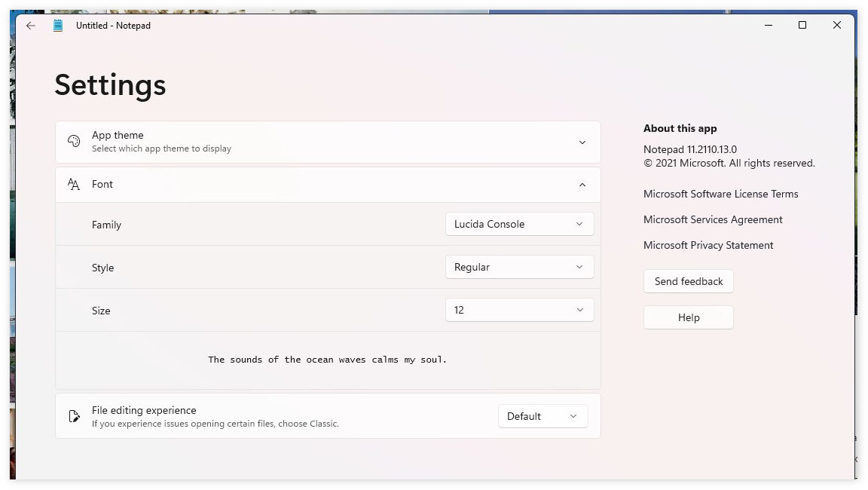Collapse the Font section chevron
This screenshot has height=490, width=868.
(582, 185)
